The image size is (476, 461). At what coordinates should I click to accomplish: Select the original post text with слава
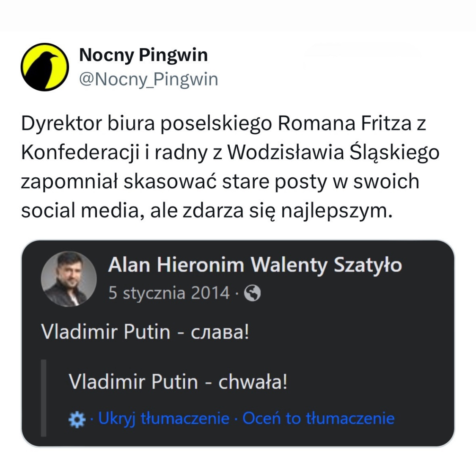click(145, 332)
